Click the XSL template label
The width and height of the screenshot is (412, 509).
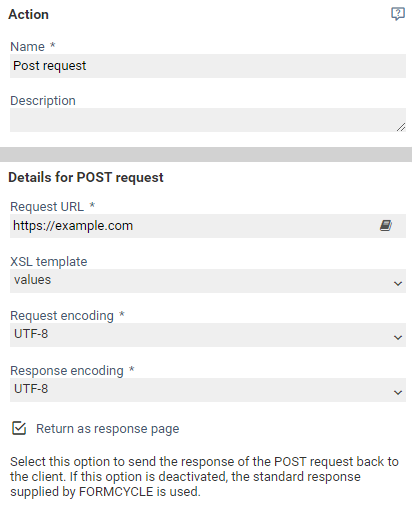coord(49,262)
